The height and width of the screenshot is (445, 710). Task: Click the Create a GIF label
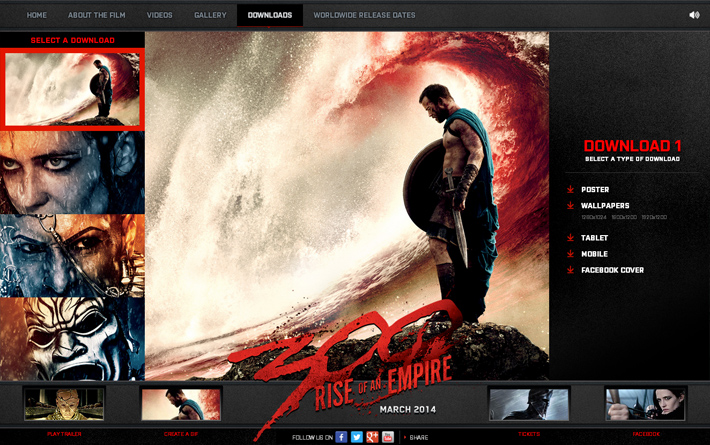click(x=181, y=434)
